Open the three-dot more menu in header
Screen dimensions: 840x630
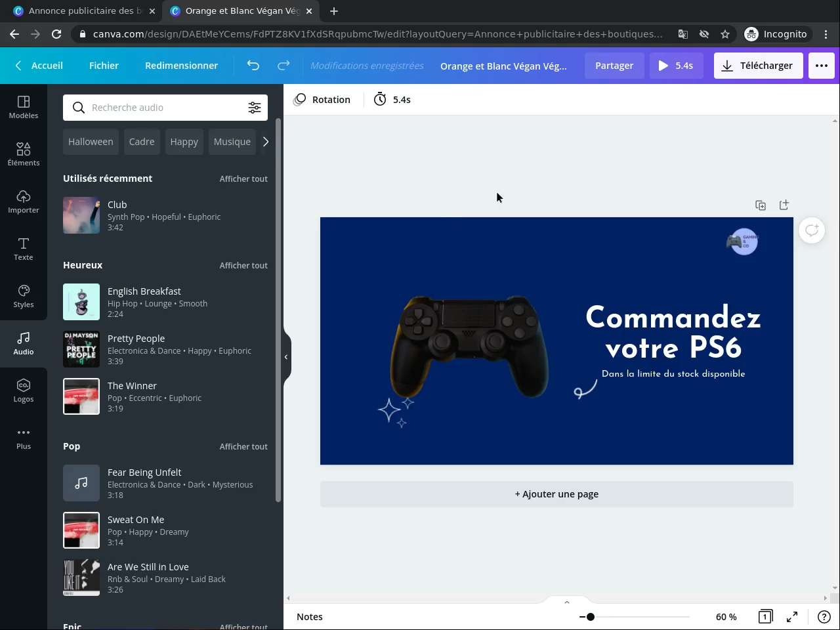point(822,66)
